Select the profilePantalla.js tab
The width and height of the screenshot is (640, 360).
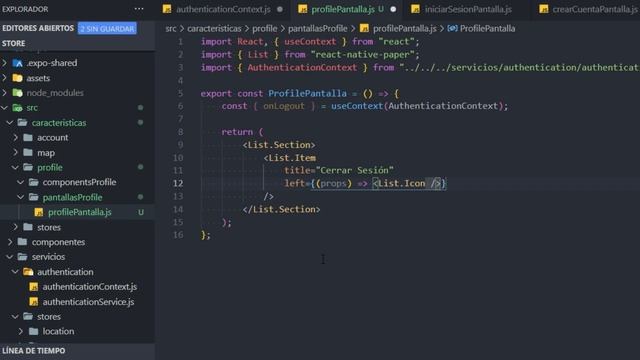tap(347, 9)
